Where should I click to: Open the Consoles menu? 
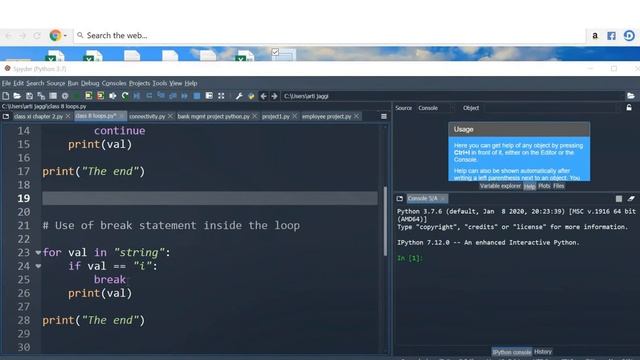click(114, 83)
